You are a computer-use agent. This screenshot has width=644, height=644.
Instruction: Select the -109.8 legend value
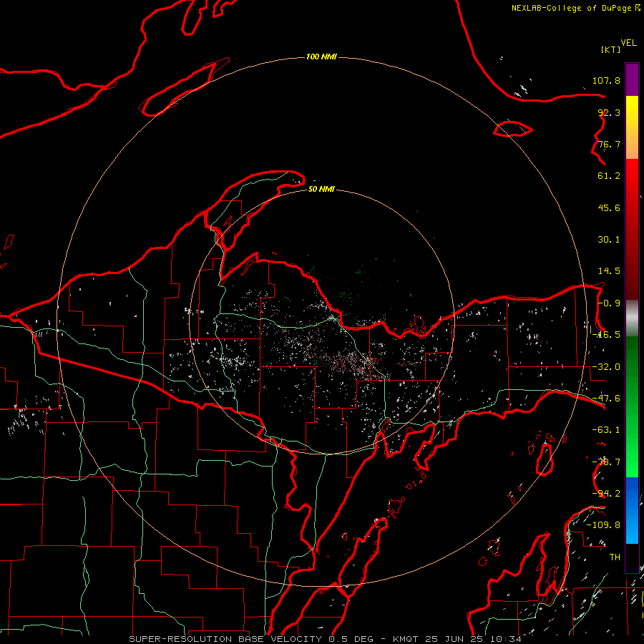coord(604,525)
